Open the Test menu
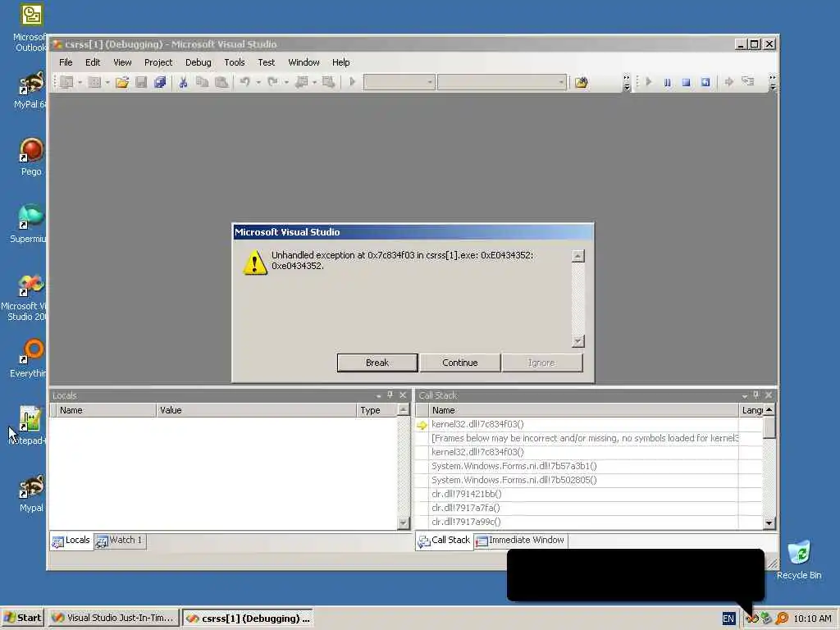Screen dimensions: 840x630 click(x=267, y=62)
